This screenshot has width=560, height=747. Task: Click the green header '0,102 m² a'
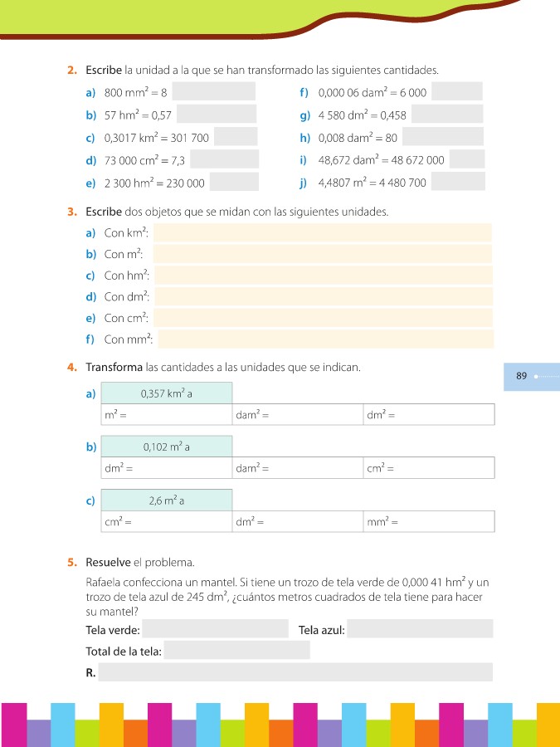click(x=166, y=447)
